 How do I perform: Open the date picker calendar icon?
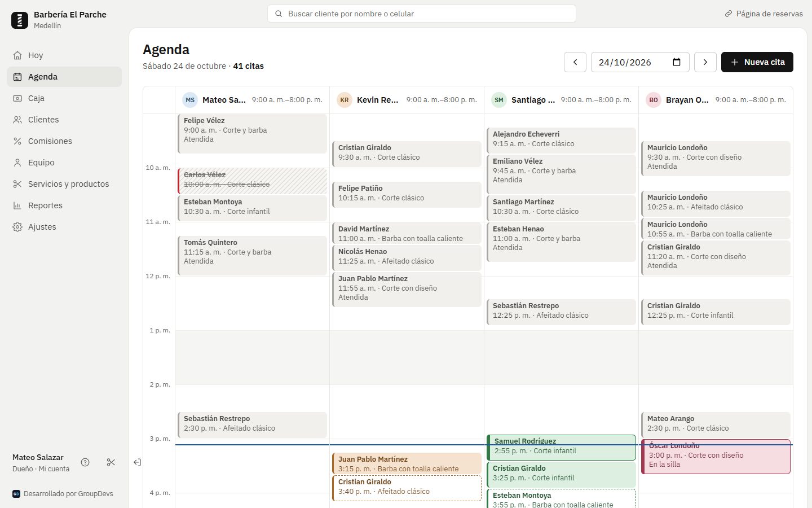[x=677, y=62]
